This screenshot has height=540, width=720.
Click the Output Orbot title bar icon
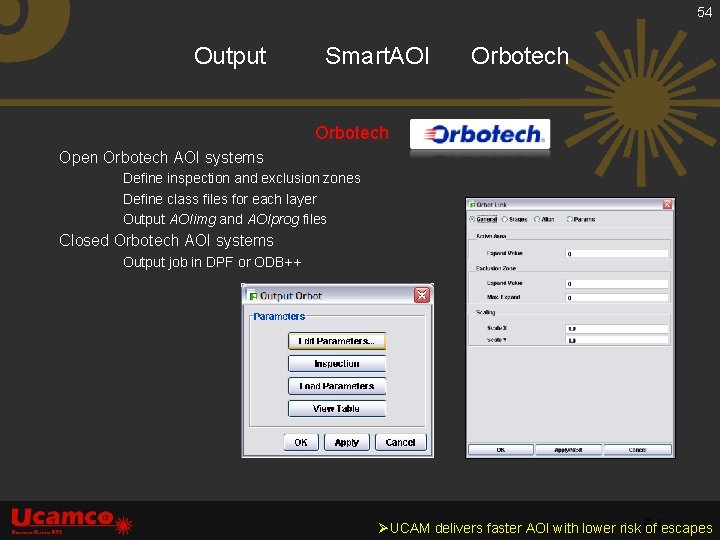253,296
